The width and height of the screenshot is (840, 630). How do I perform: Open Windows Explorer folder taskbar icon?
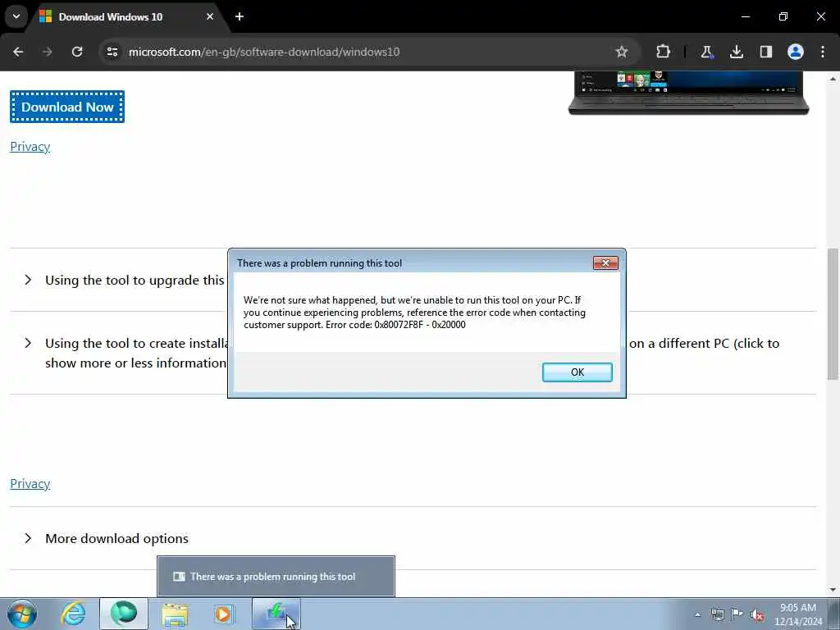[x=175, y=614]
